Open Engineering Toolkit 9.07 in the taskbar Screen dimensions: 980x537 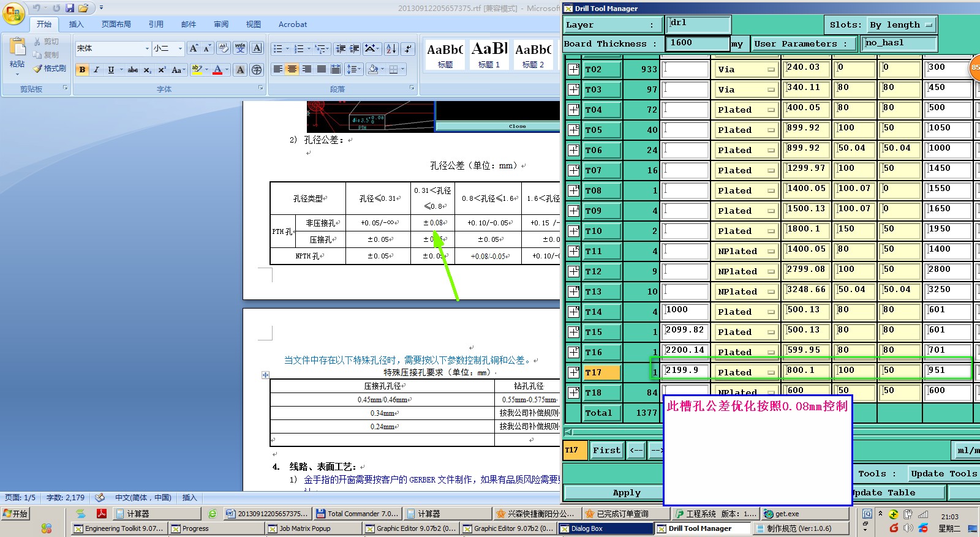click(x=118, y=528)
